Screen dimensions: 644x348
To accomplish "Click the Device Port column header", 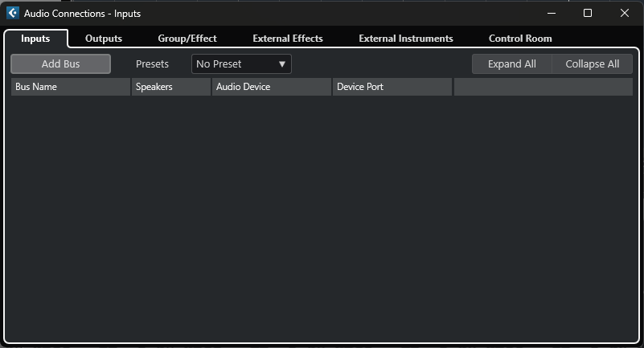I will click(x=392, y=87).
